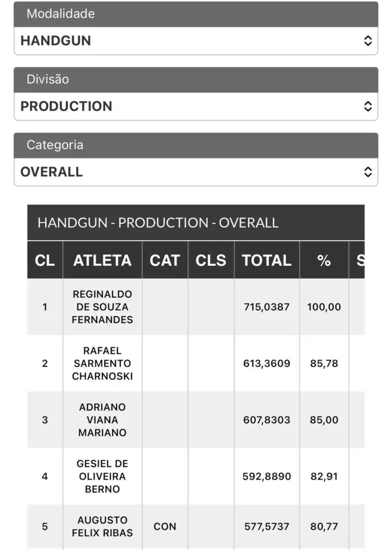The height and width of the screenshot is (550, 392).
Task: Click athlete Gesiel de Oliveira Berno
Action: coord(103,476)
